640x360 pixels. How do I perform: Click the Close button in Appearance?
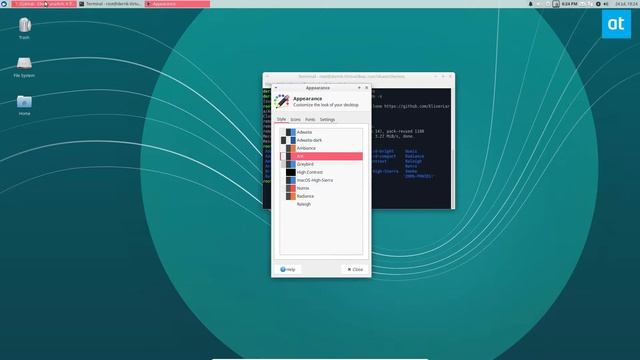tap(355, 269)
